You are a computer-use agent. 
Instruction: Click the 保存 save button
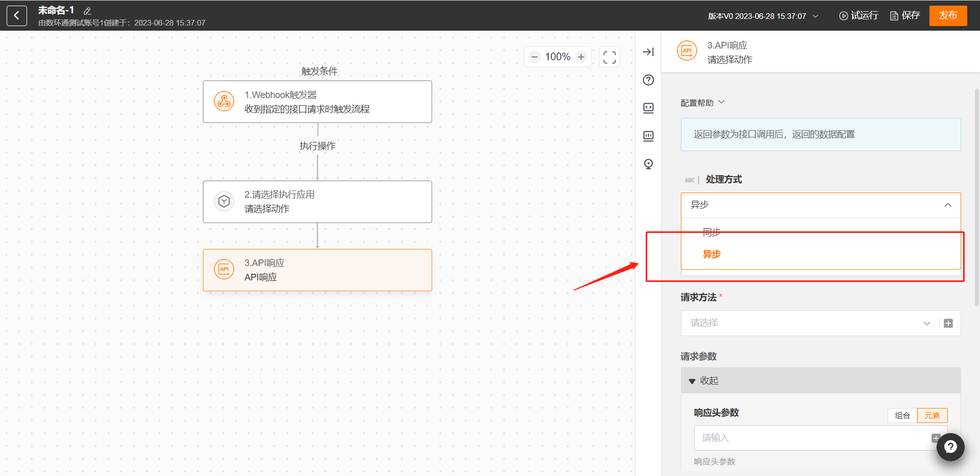point(905,16)
